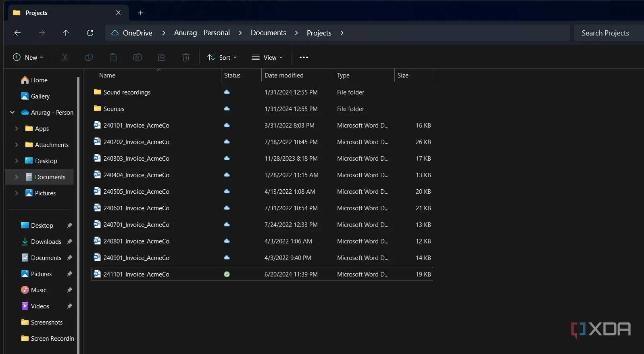Select Anurag - Personal breadcrumb
The image size is (644, 354).
[x=202, y=33]
